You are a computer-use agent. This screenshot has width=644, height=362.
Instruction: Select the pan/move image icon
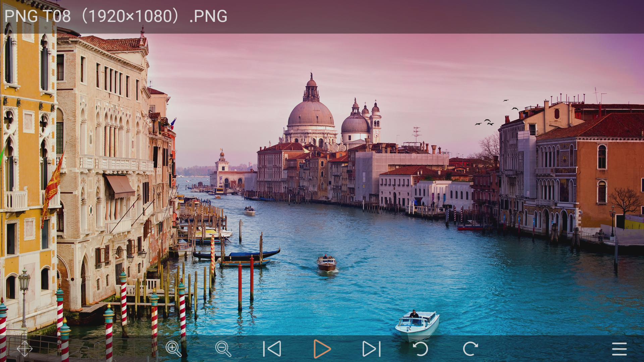[24, 349]
